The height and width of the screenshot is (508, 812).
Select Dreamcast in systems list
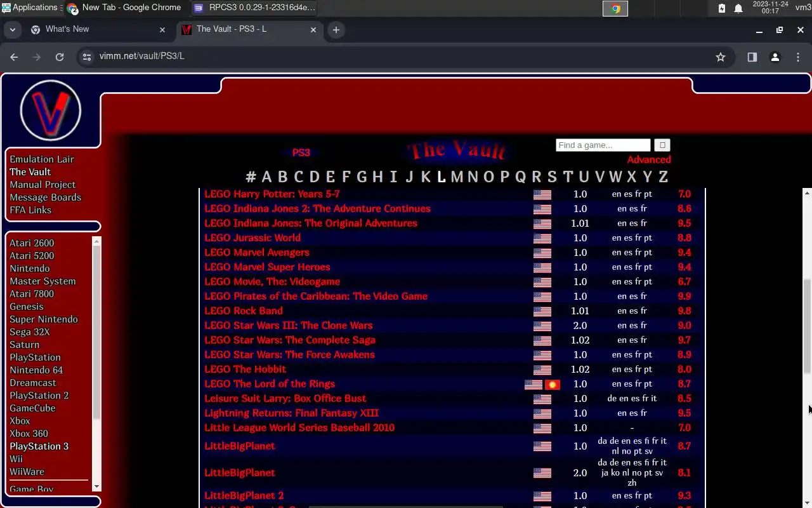tap(33, 383)
